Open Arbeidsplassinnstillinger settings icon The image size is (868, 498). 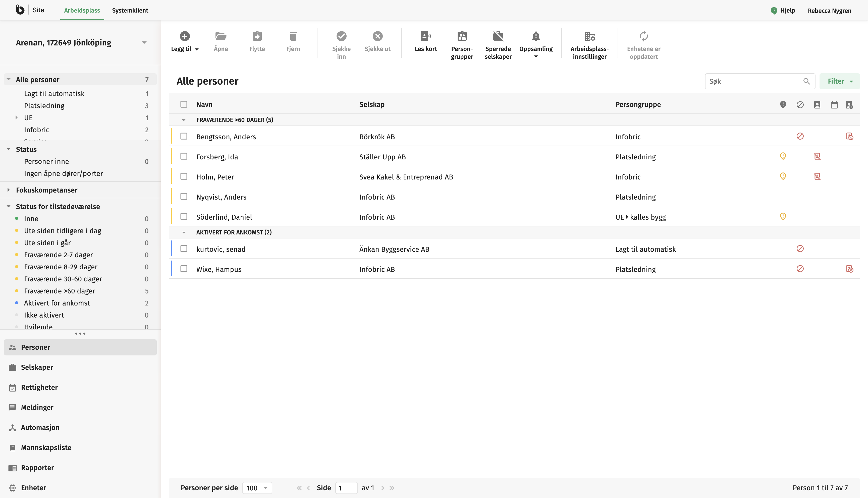pyautogui.click(x=589, y=36)
